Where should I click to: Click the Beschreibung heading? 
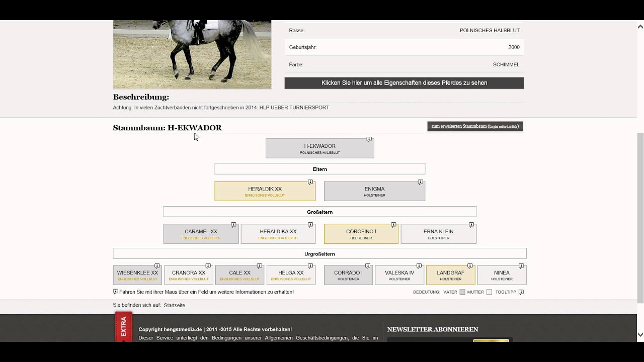point(141,97)
